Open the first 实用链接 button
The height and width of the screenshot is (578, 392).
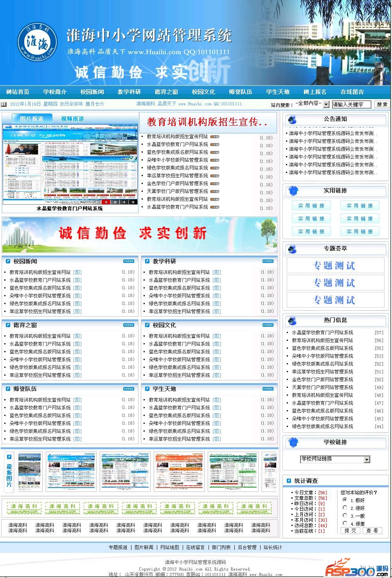[x=311, y=206]
